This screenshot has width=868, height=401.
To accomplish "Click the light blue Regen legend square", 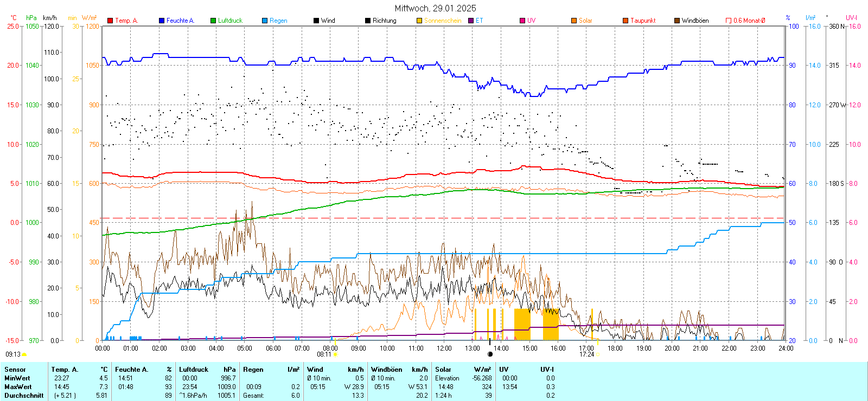I will 265,21.
